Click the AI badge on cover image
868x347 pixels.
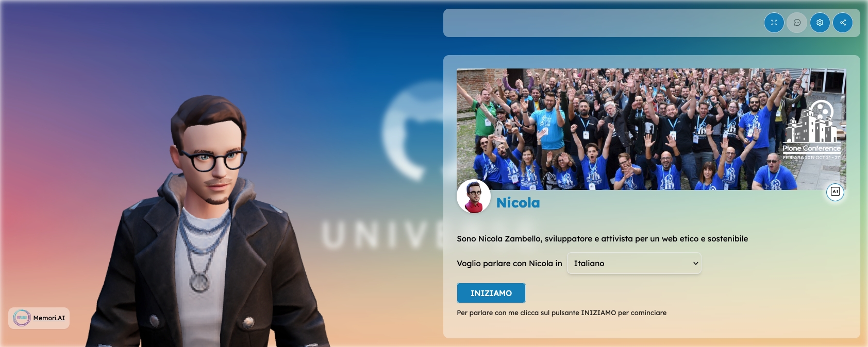[836, 192]
